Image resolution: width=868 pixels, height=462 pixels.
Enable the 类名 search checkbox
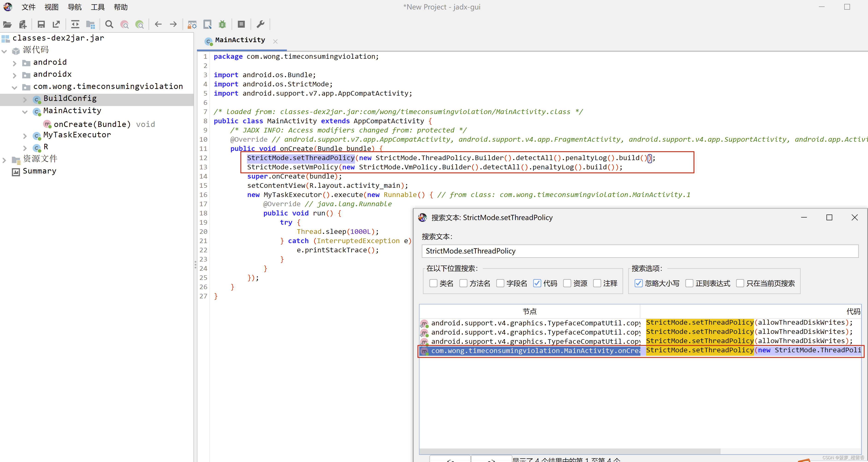coord(433,283)
